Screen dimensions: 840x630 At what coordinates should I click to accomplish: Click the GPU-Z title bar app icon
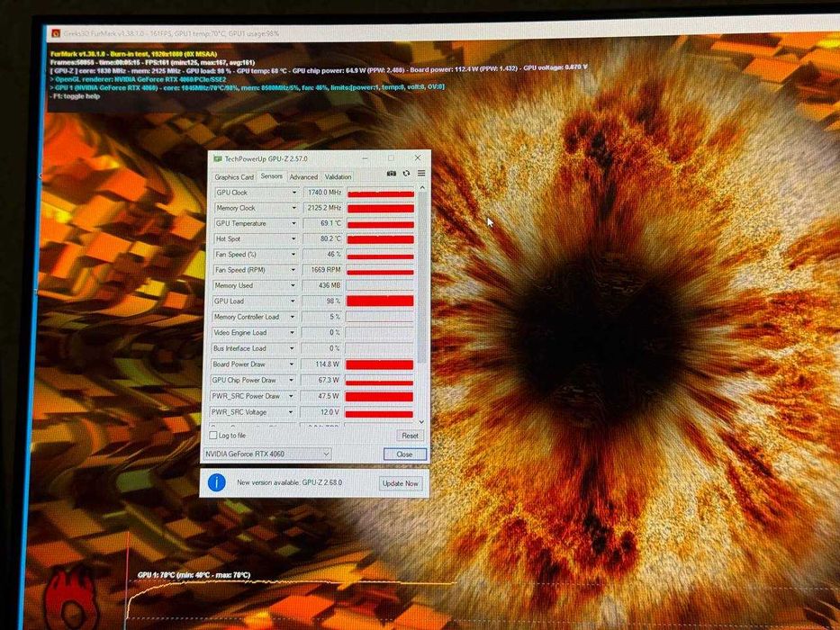point(218,158)
